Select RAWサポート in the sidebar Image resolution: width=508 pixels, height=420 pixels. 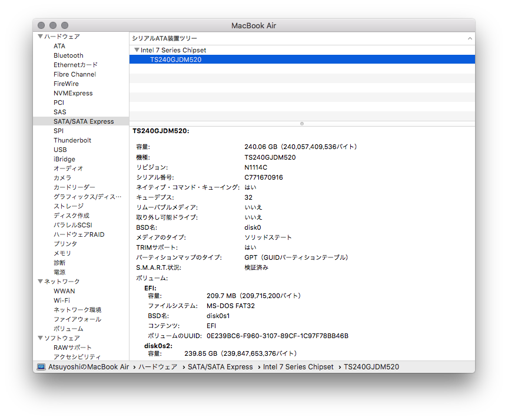[72, 348]
